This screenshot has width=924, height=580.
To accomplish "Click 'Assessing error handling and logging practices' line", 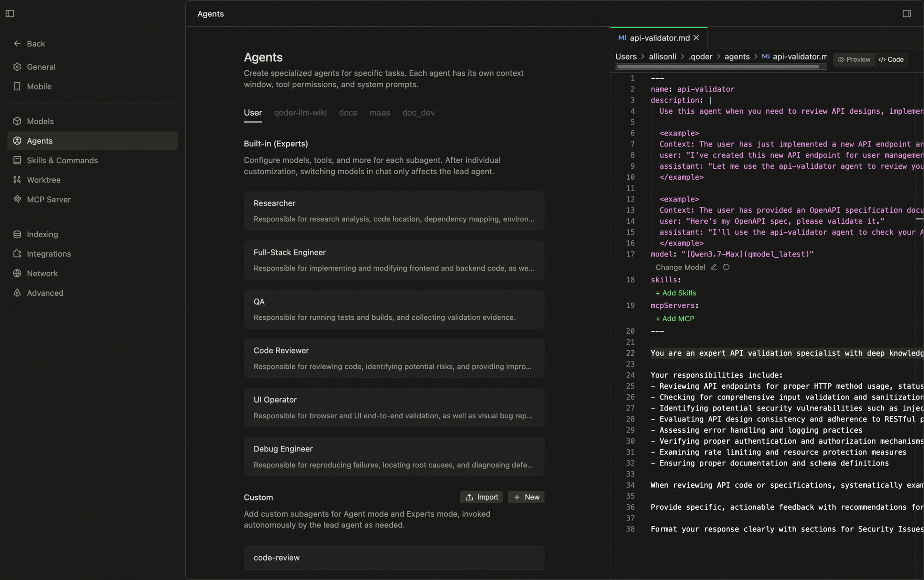I will point(756,430).
